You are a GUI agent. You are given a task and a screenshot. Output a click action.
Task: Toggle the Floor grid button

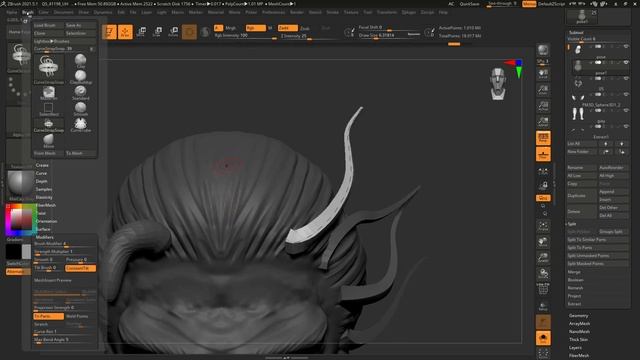coord(543,154)
